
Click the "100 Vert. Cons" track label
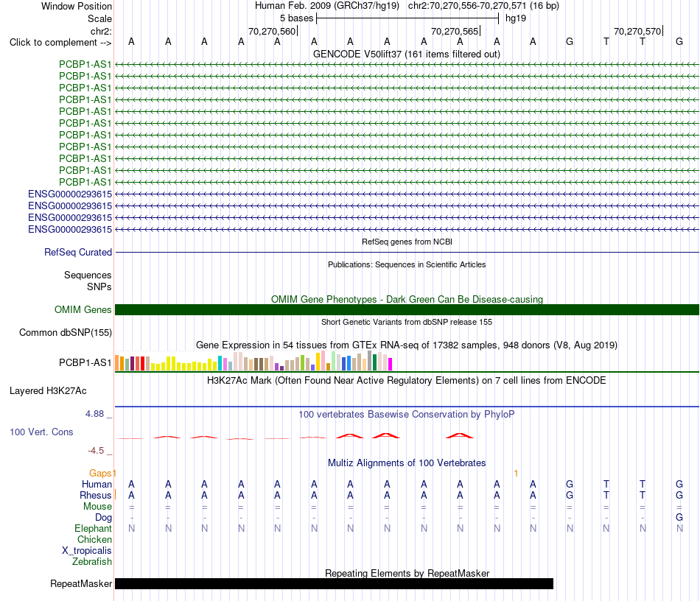pyautogui.click(x=41, y=432)
